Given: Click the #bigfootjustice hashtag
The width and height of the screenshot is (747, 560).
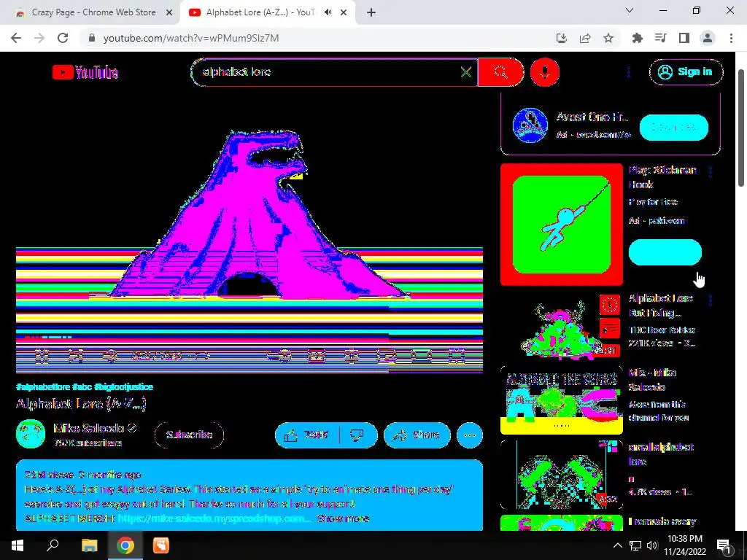Looking at the screenshot, I should [x=124, y=386].
